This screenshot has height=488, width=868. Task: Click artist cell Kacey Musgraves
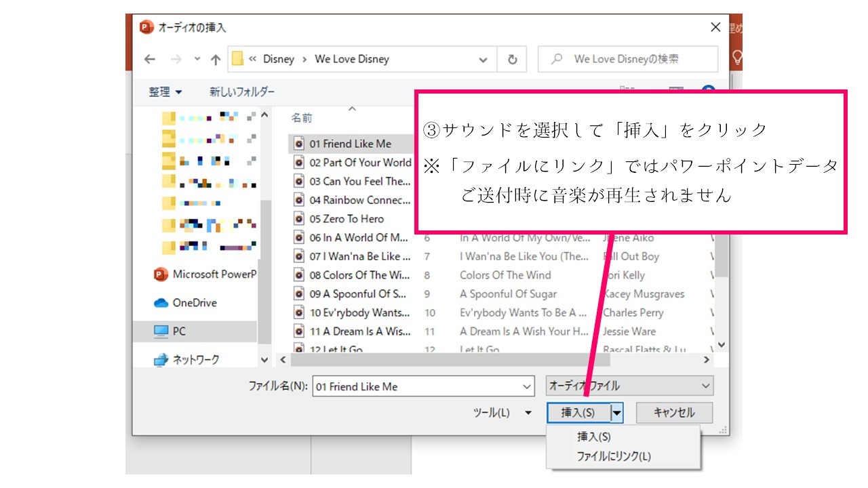point(644,294)
